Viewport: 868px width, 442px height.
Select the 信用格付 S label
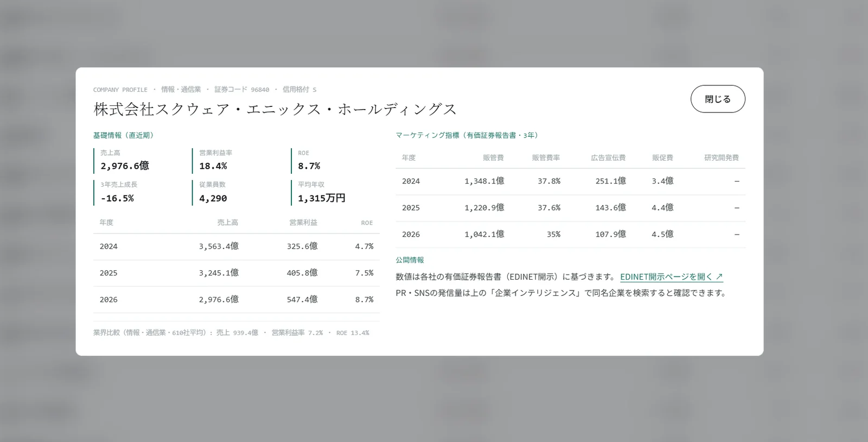[x=299, y=90]
